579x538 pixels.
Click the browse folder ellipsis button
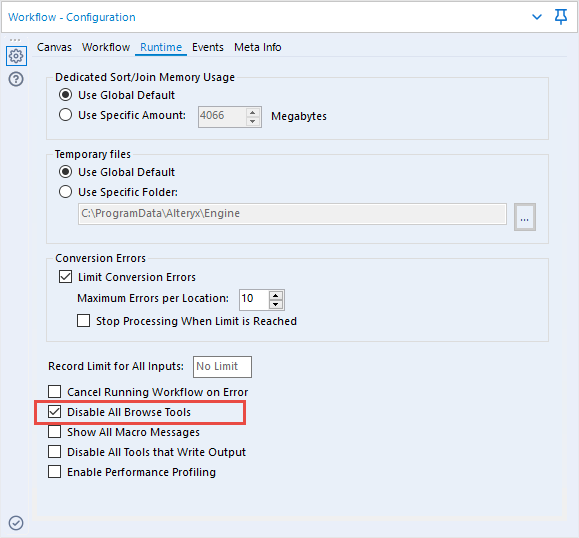tap(525, 217)
